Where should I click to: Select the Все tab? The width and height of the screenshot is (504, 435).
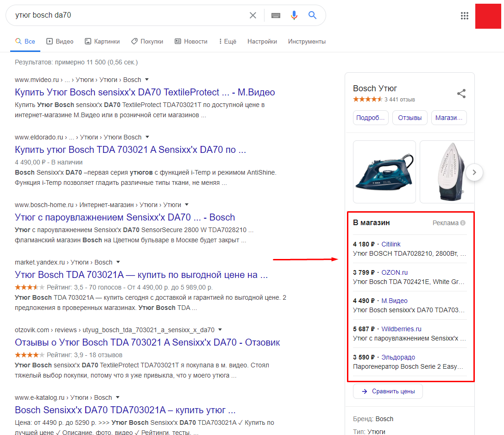[25, 42]
